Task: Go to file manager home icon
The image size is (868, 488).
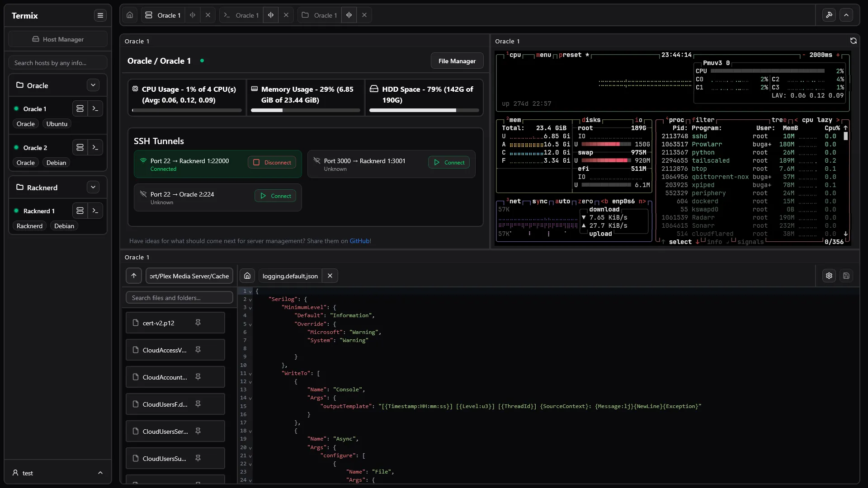Action: (x=247, y=276)
